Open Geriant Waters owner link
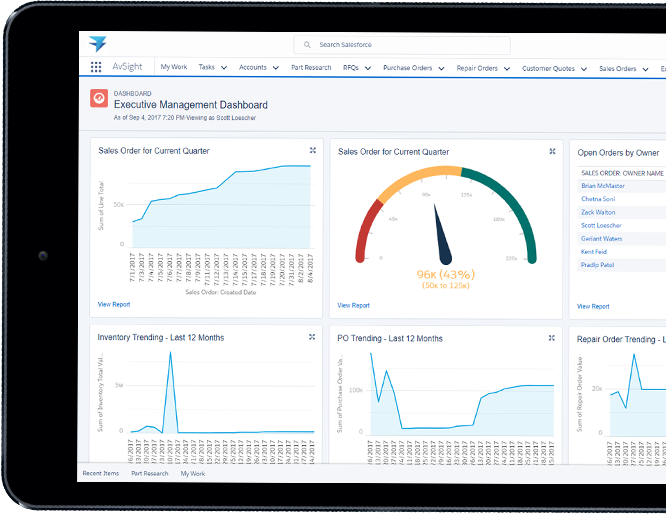 click(x=601, y=238)
